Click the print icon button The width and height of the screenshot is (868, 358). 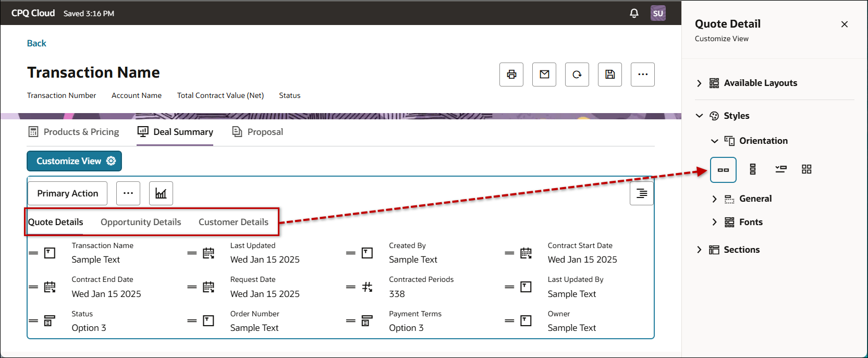tap(511, 75)
